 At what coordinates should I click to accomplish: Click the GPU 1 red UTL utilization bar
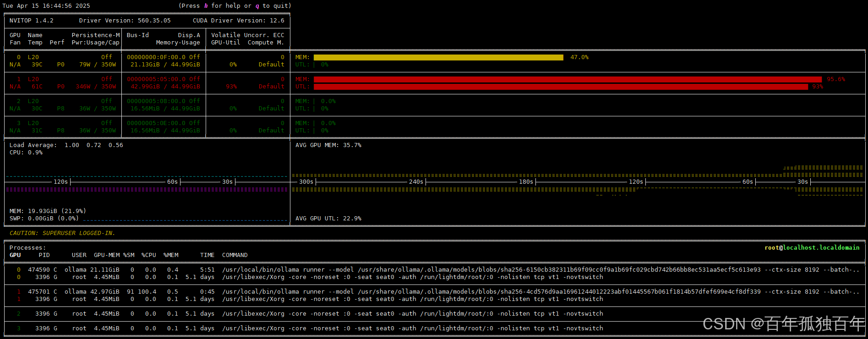click(561, 87)
